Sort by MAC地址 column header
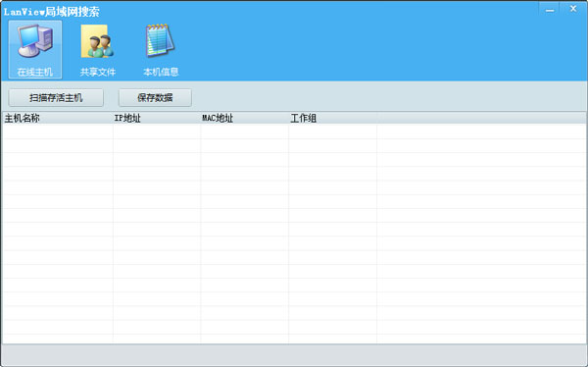Viewport: 588px width, 367px height. (244, 119)
